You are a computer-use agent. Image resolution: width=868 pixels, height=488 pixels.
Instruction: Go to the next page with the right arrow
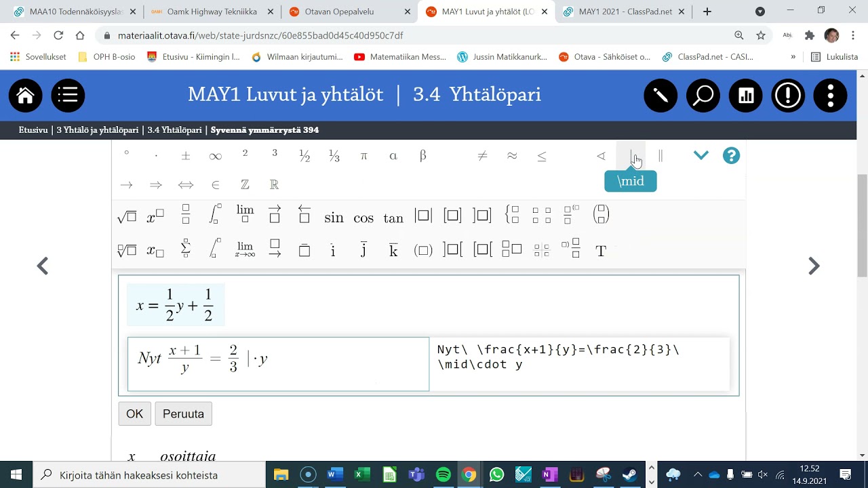pos(814,266)
